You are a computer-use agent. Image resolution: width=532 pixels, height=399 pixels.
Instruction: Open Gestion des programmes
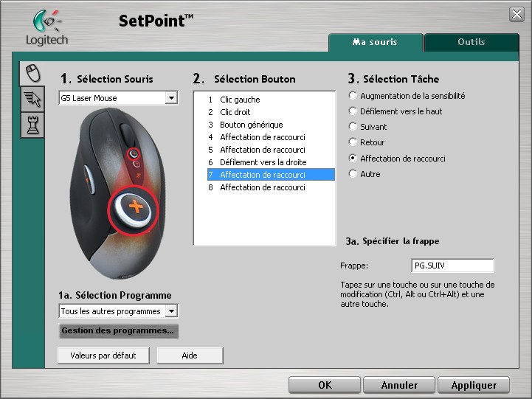point(118,331)
